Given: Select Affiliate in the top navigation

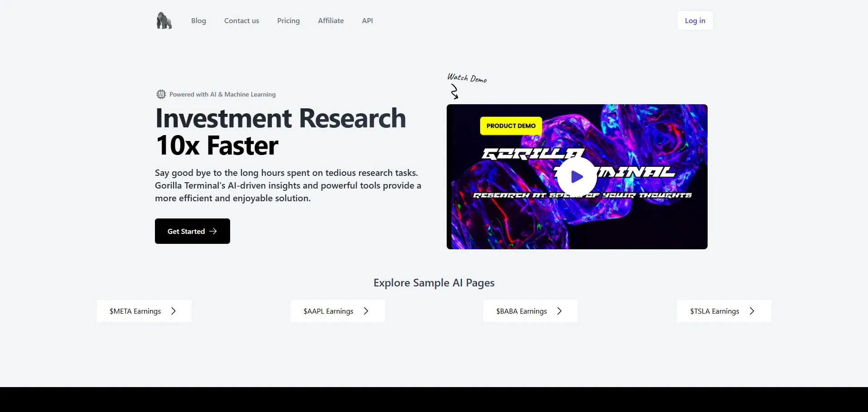Looking at the screenshot, I should tap(331, 21).
